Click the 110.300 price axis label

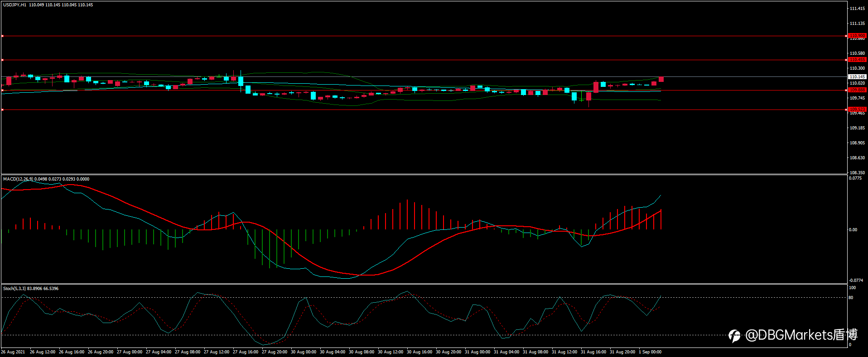click(x=857, y=68)
